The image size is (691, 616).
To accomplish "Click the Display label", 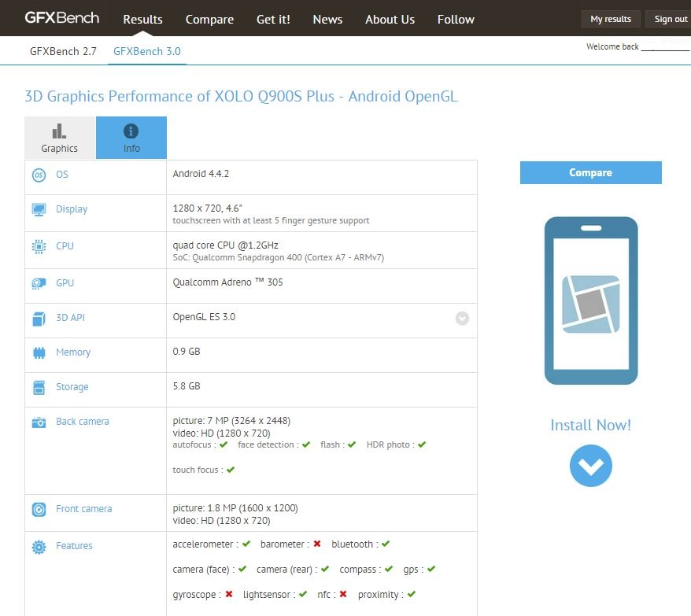I will [72, 209].
